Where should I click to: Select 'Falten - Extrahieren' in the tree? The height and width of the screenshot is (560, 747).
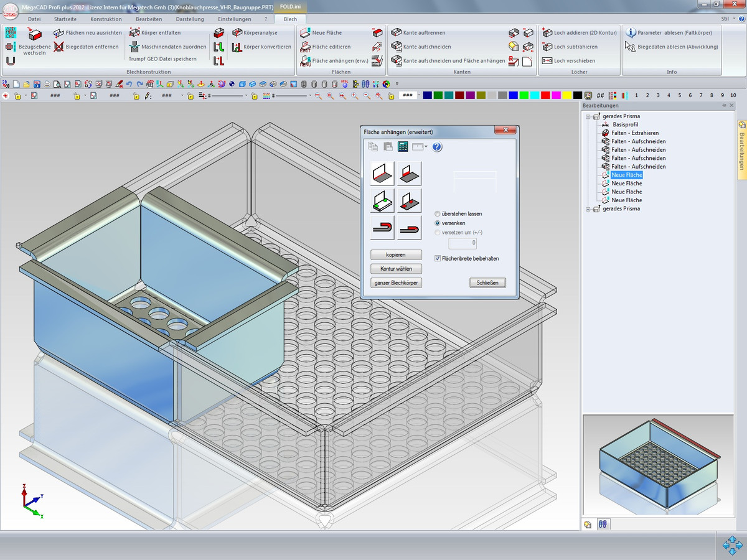635,133
